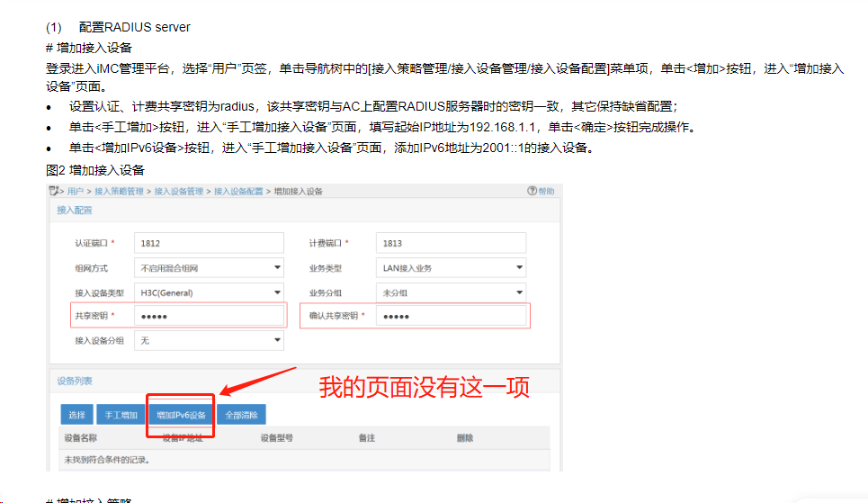Click the 共享密钥 password field

(209, 316)
